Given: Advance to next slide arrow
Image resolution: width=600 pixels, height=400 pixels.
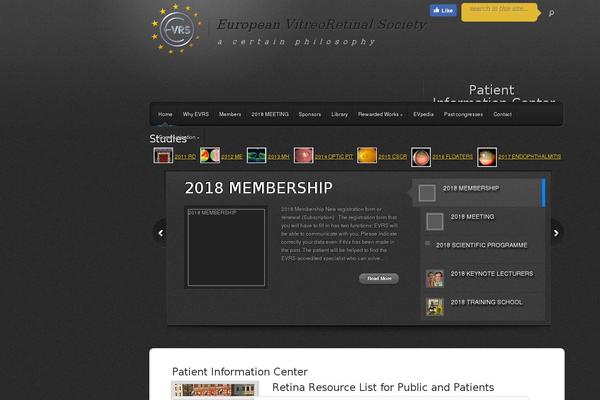Looking at the screenshot, I should tap(556, 233).
